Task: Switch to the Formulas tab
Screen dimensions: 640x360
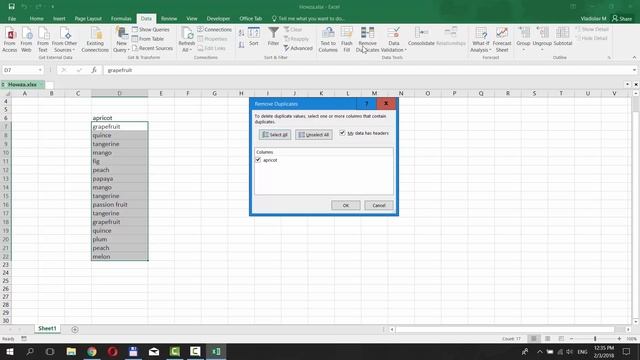Action: pos(121,18)
